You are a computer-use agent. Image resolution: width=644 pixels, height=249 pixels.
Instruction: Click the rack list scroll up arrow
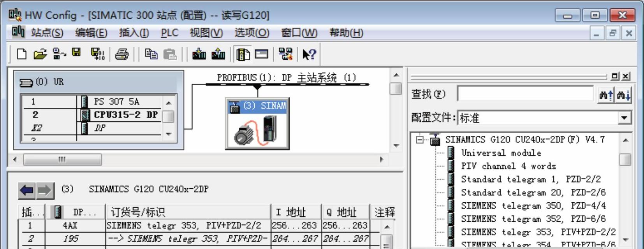coord(168,103)
